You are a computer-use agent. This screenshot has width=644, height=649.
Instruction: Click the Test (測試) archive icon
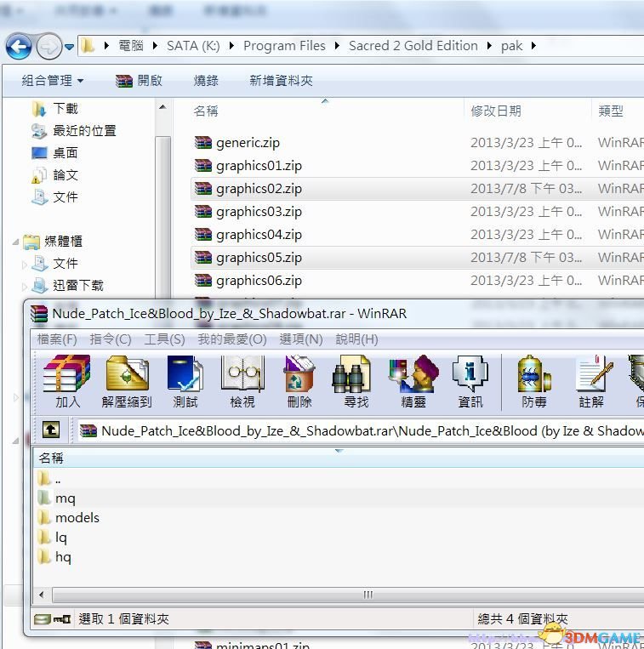tap(185, 381)
